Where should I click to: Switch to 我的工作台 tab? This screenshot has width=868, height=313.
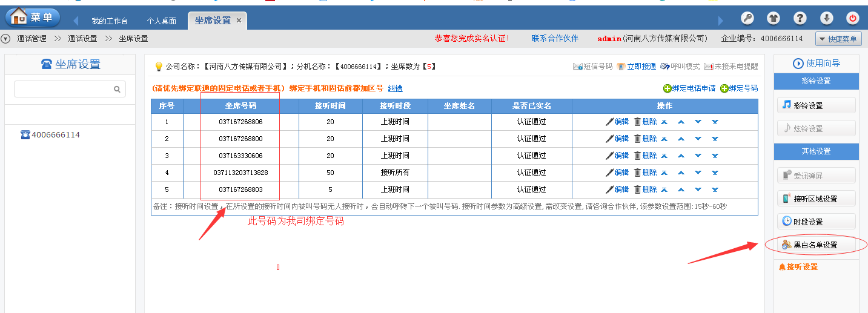click(110, 21)
